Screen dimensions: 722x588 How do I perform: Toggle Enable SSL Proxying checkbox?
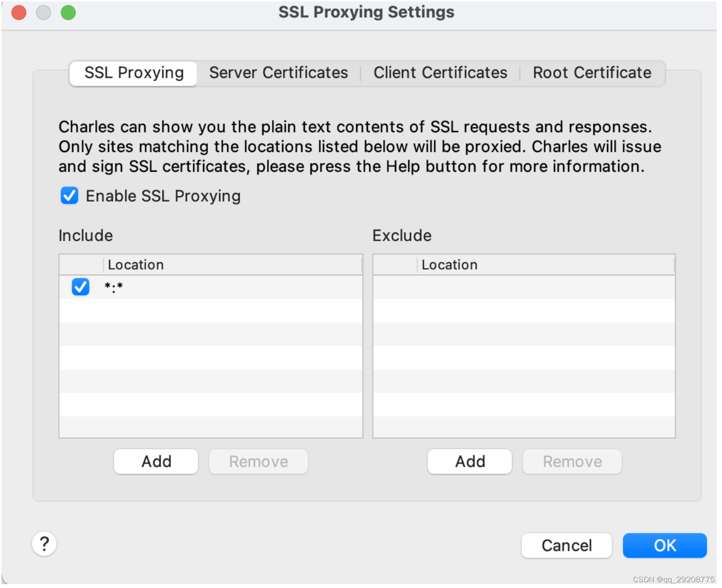[x=69, y=196]
